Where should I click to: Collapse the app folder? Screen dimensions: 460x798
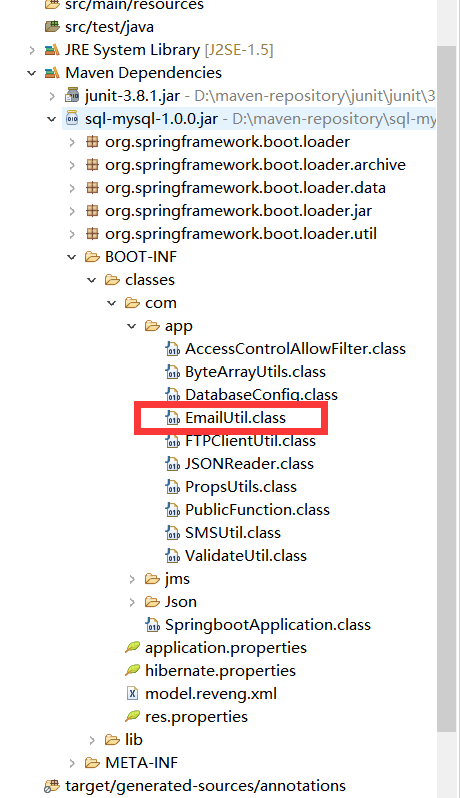point(132,326)
